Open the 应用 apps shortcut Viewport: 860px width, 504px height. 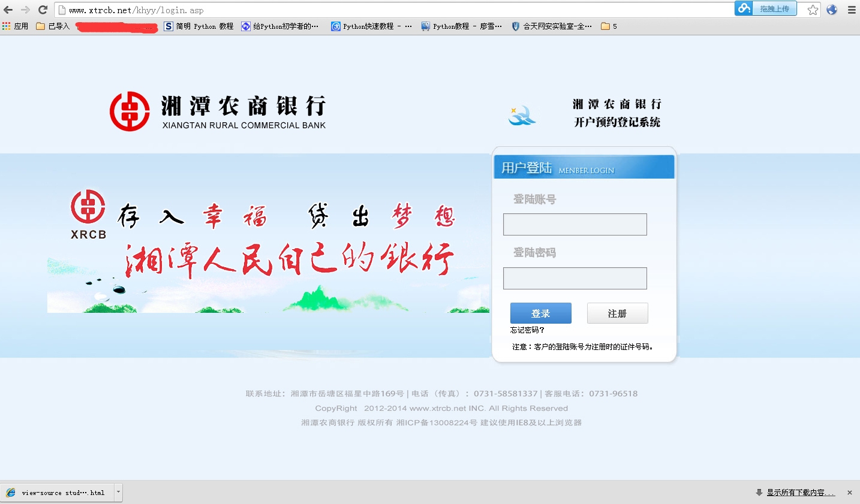(x=16, y=26)
